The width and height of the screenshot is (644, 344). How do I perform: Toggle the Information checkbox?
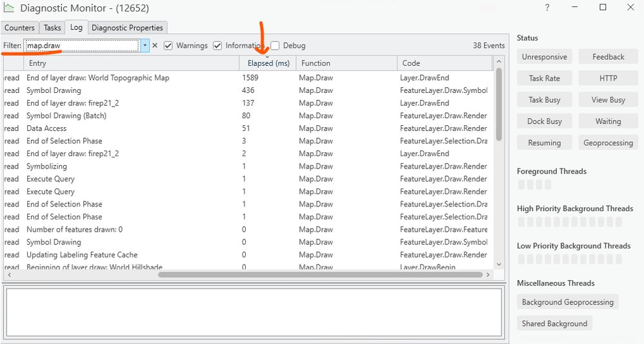point(217,46)
